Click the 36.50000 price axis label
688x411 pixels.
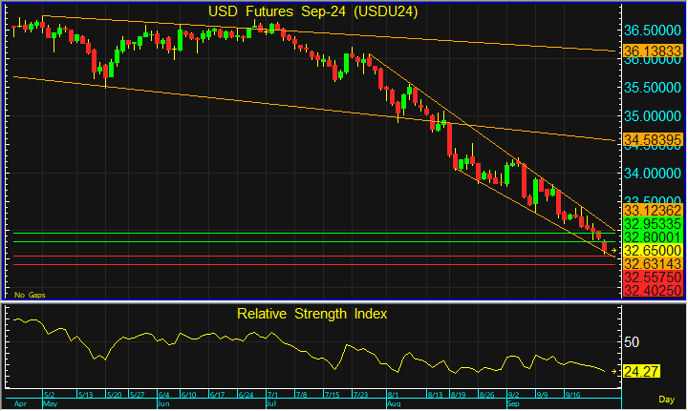click(652, 30)
